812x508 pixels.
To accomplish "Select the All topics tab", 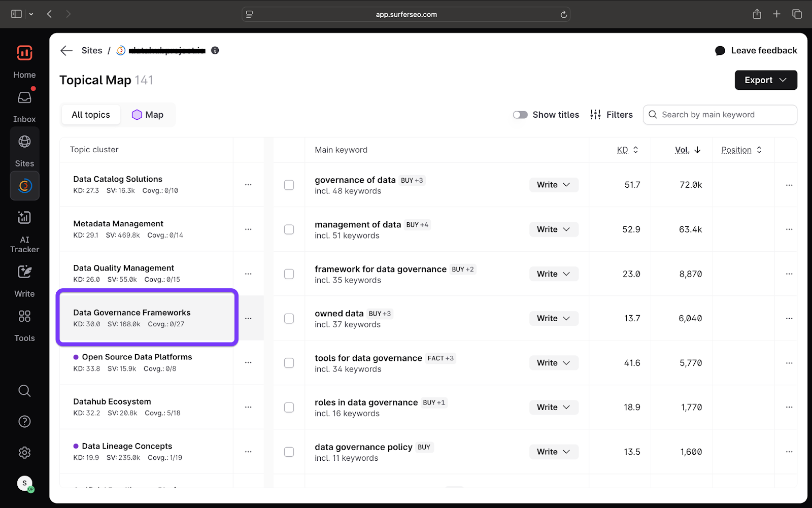I will coord(91,115).
